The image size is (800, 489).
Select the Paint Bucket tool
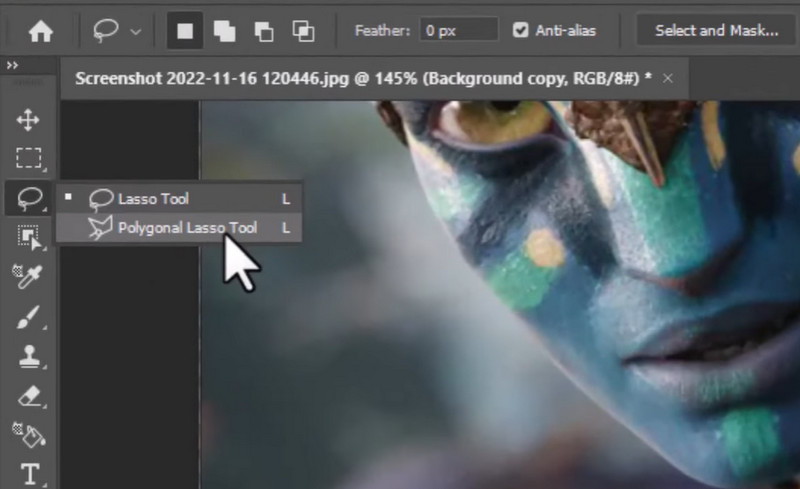tap(28, 435)
